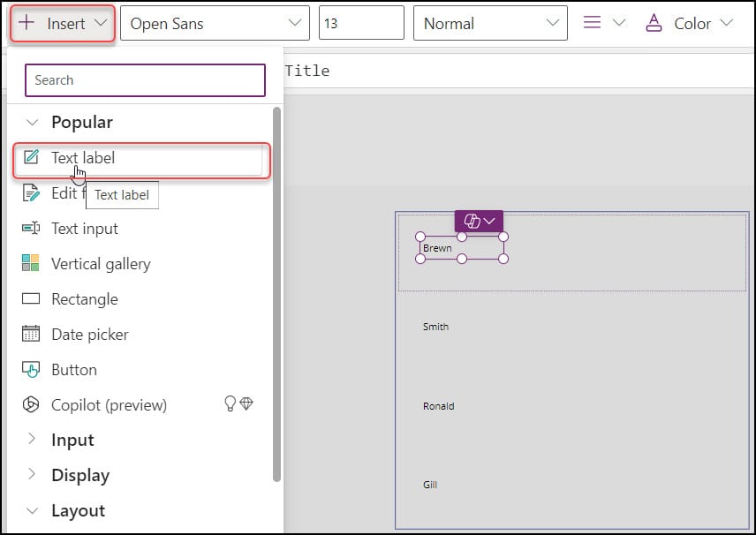The height and width of the screenshot is (535, 756).
Task: Click the Vertical gallery colored grid icon
Action: [31, 263]
